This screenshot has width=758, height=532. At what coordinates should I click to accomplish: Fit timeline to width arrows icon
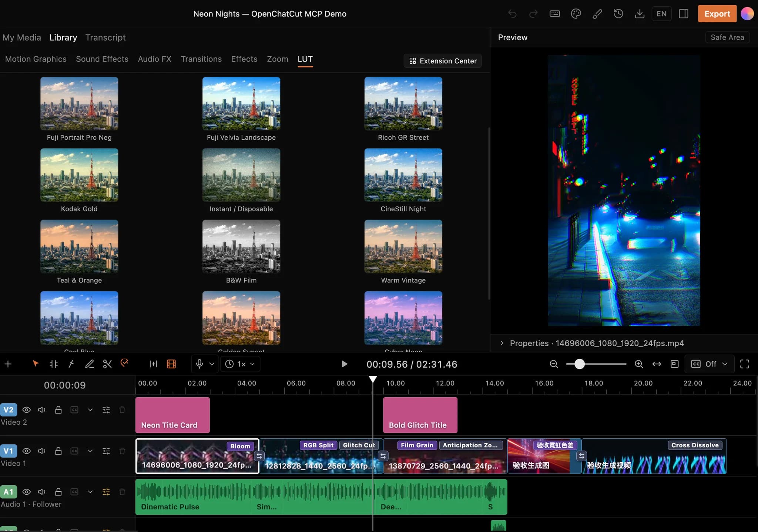657,364
